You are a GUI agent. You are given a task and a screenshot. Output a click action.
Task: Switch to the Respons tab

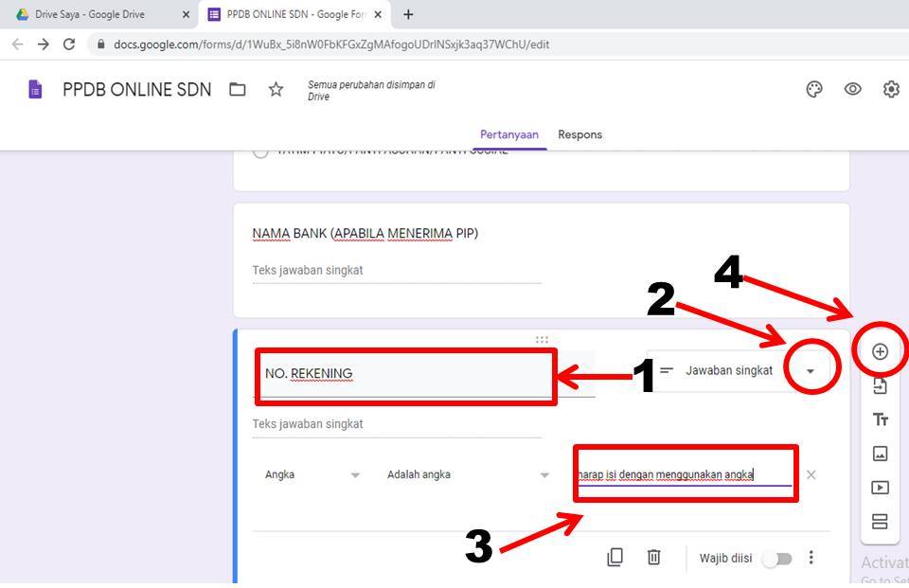pos(579,134)
